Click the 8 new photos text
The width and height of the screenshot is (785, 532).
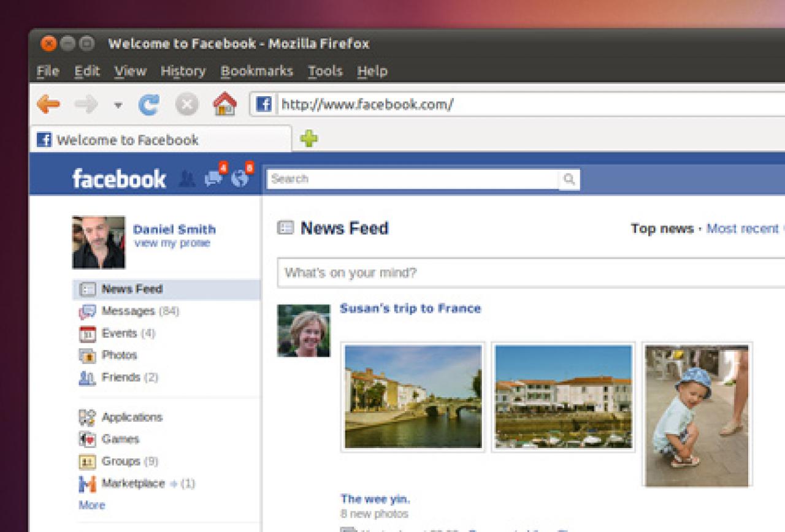coord(375,514)
